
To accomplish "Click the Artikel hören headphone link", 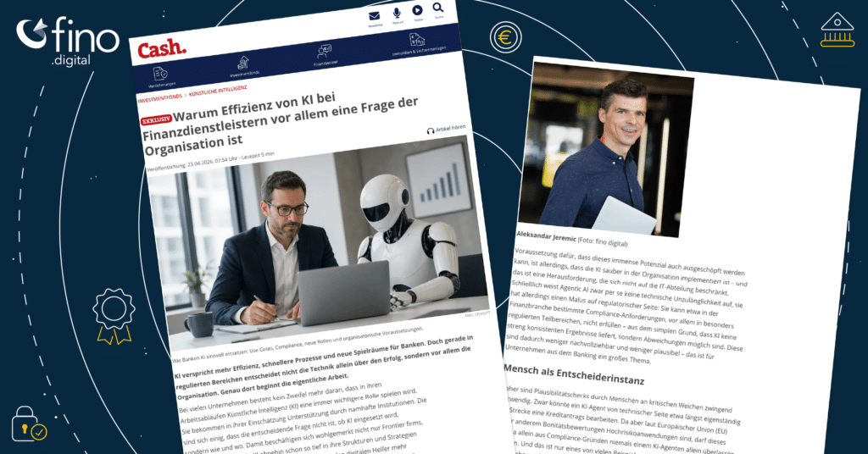I will 446,129.
